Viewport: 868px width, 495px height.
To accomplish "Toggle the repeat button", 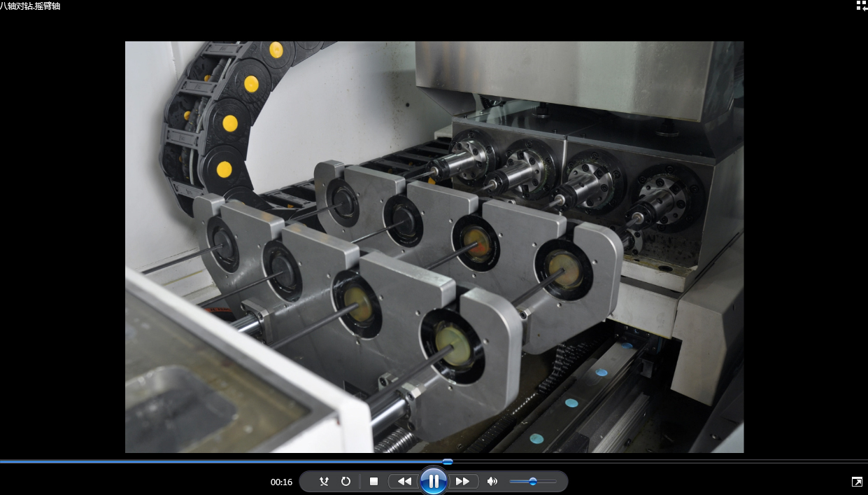I will [346, 482].
